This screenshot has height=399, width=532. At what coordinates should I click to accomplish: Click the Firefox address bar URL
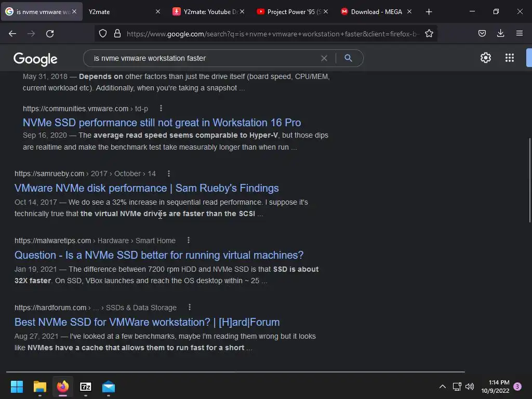[273, 34]
